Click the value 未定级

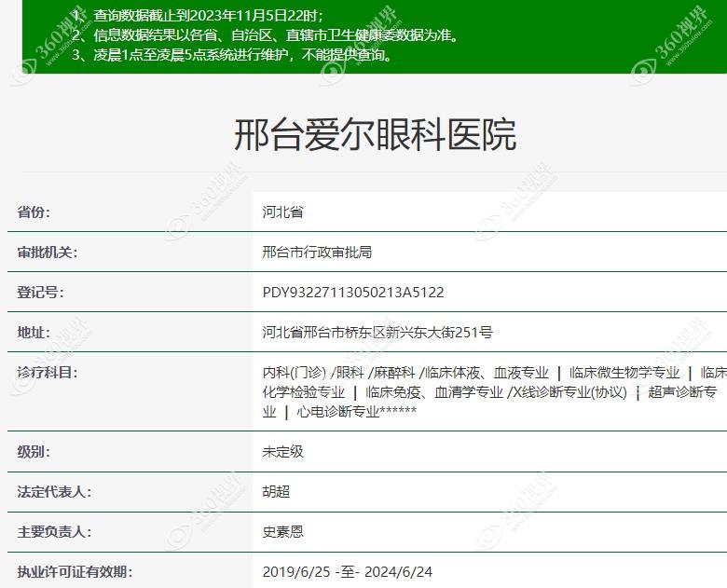tap(282, 451)
